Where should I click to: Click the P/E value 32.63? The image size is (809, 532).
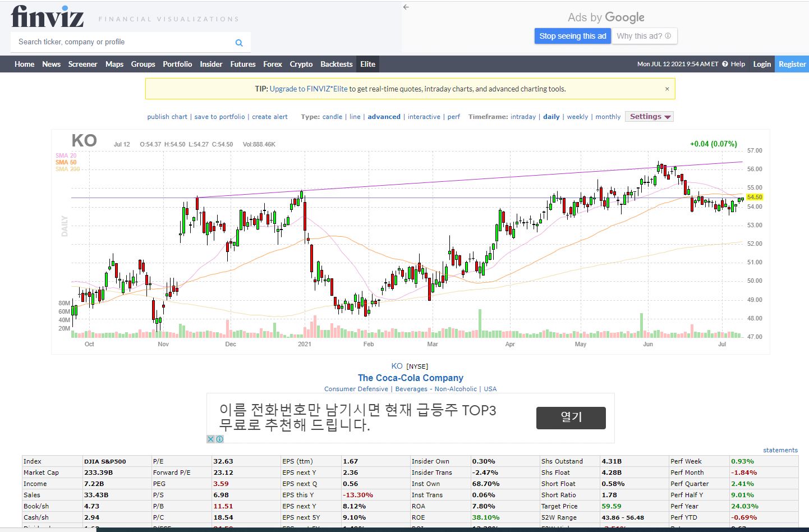223,461
